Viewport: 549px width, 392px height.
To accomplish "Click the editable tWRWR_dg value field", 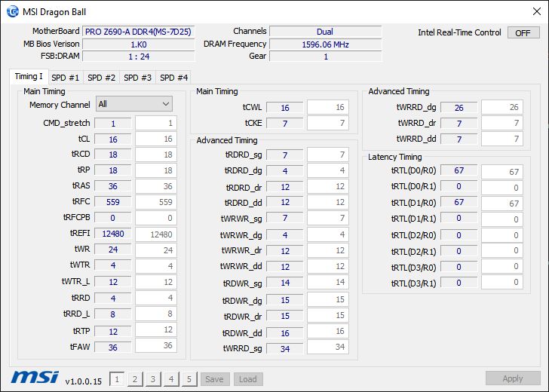I will tap(328, 234).
